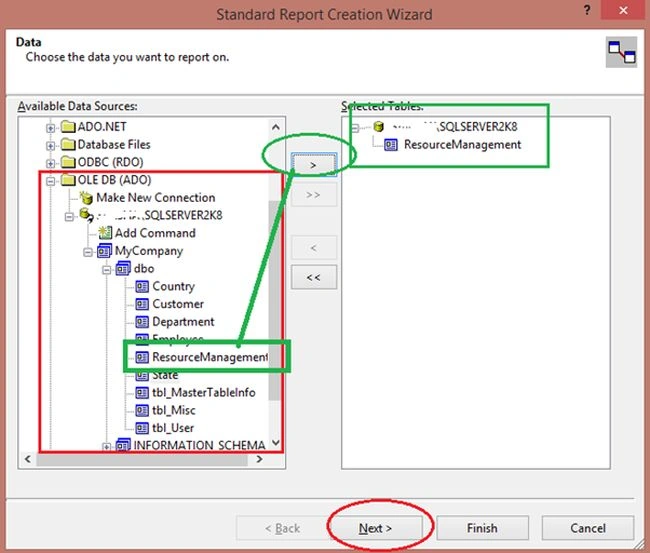Image resolution: width=650 pixels, height=553 pixels.
Task: Click the tbl_User table icon
Action: [x=142, y=428]
